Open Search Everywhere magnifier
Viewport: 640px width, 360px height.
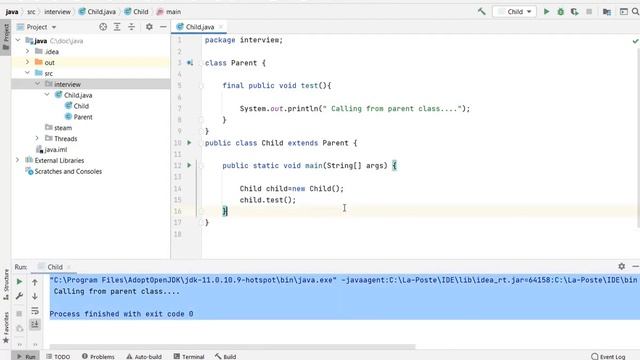point(636,12)
